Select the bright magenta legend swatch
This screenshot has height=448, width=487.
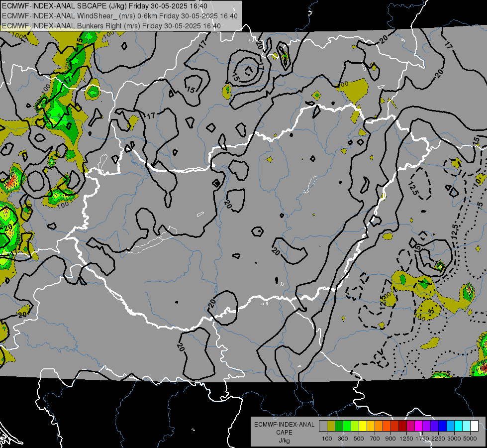(x=419, y=426)
